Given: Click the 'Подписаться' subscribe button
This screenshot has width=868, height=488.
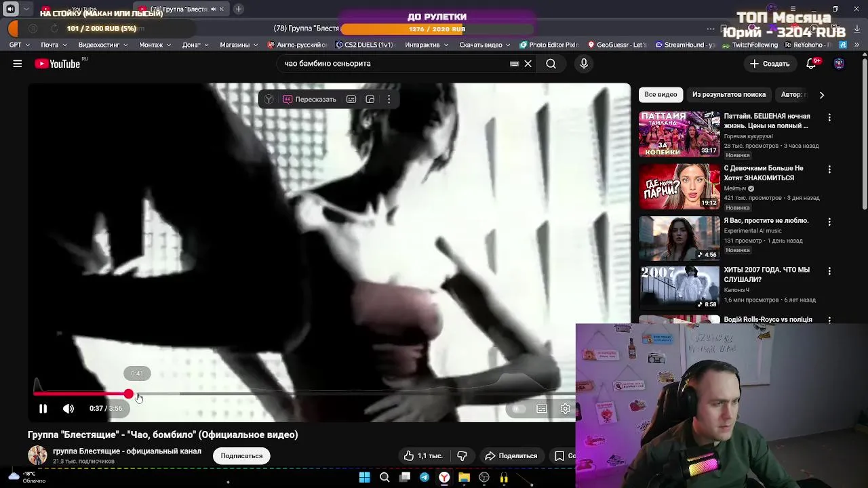Looking at the screenshot, I should tap(241, 456).
